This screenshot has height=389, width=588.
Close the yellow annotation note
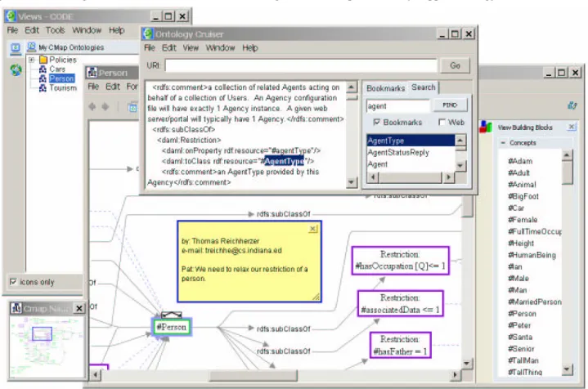(x=312, y=229)
